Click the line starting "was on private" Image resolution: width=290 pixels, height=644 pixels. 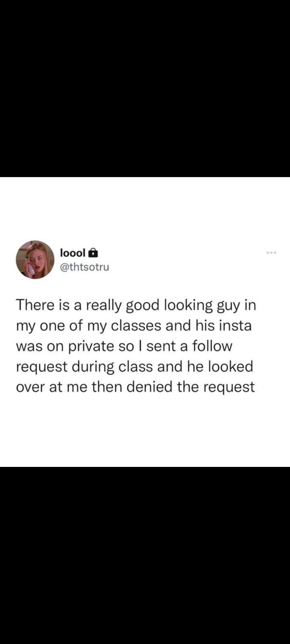click(x=124, y=346)
